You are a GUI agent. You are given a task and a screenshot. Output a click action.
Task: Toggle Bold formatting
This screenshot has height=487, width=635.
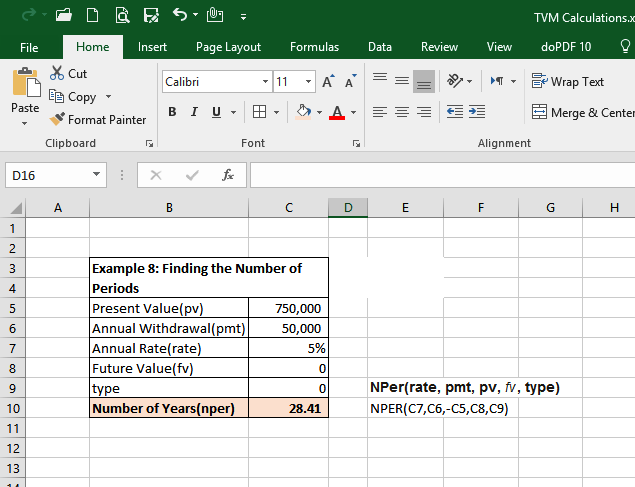172,112
